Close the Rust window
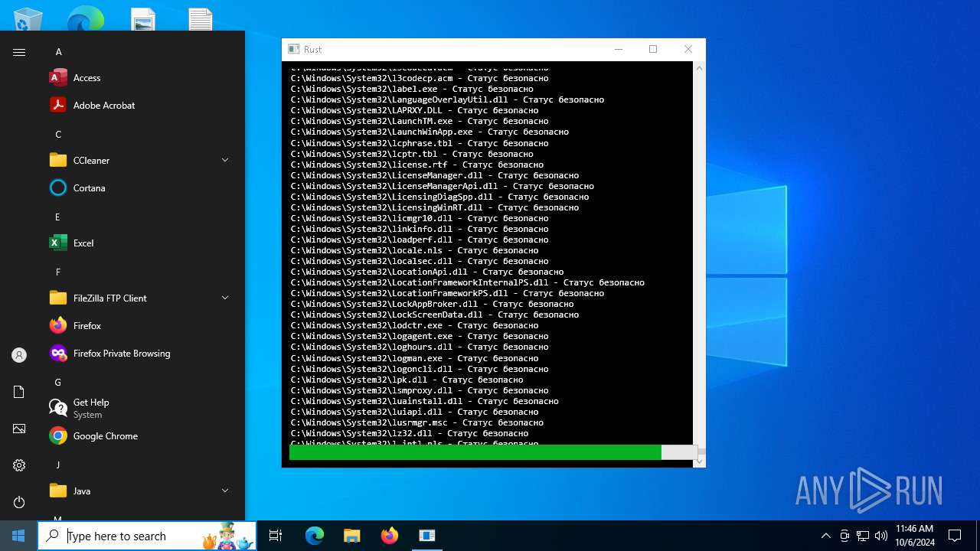The height and width of the screenshot is (551, 980). coord(688,49)
